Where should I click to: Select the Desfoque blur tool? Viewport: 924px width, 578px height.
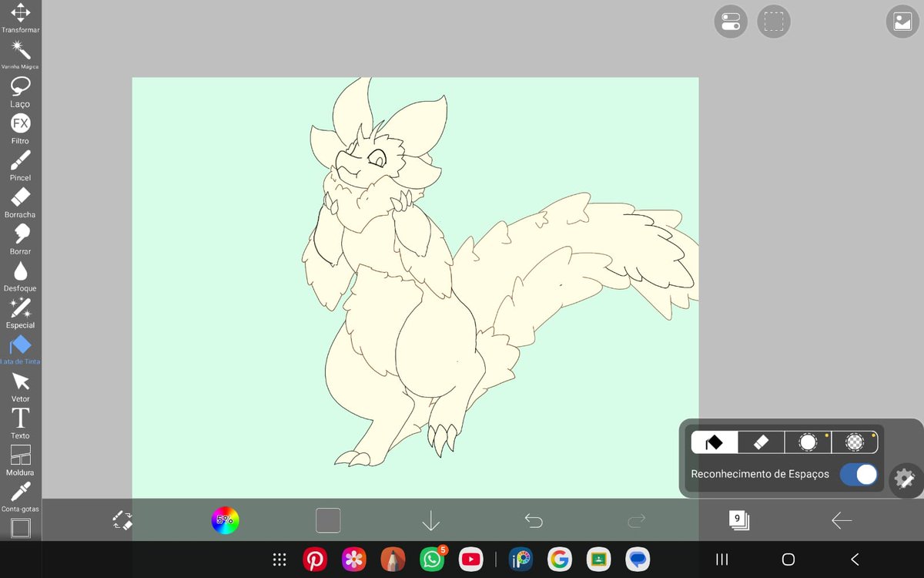click(20, 275)
